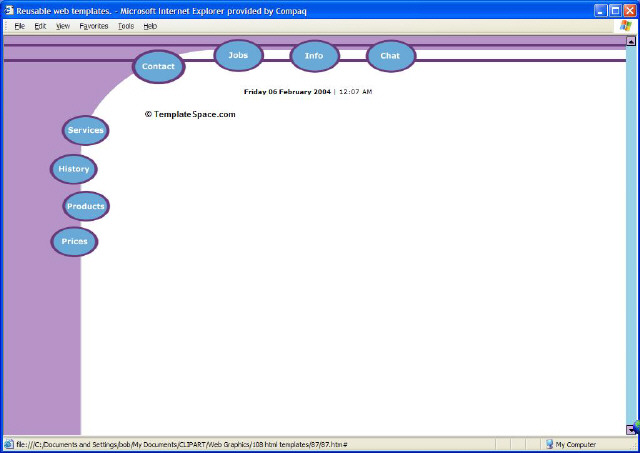Viewport: 640px width, 453px height.
Task: Click the vertical scrollbar track
Action: [631, 240]
